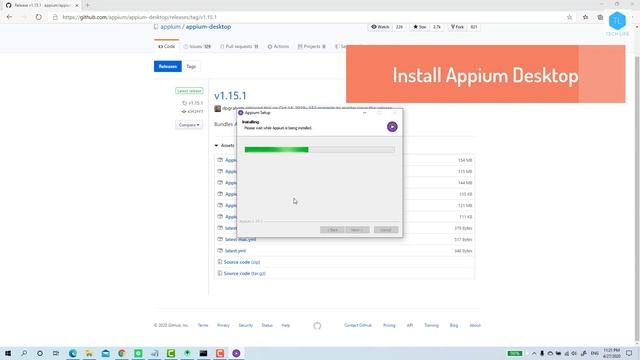Open Mail app in the taskbar
The width and height of the screenshot is (640, 360).
coord(105,353)
